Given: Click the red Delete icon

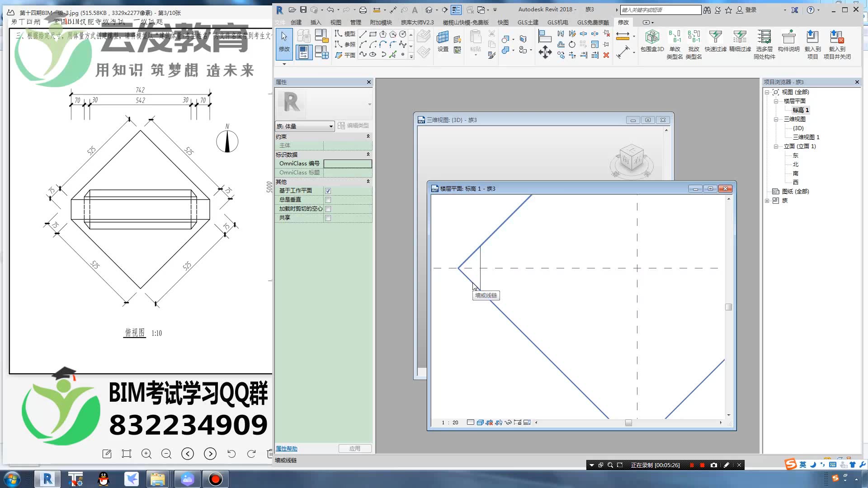Looking at the screenshot, I should pyautogui.click(x=606, y=55).
